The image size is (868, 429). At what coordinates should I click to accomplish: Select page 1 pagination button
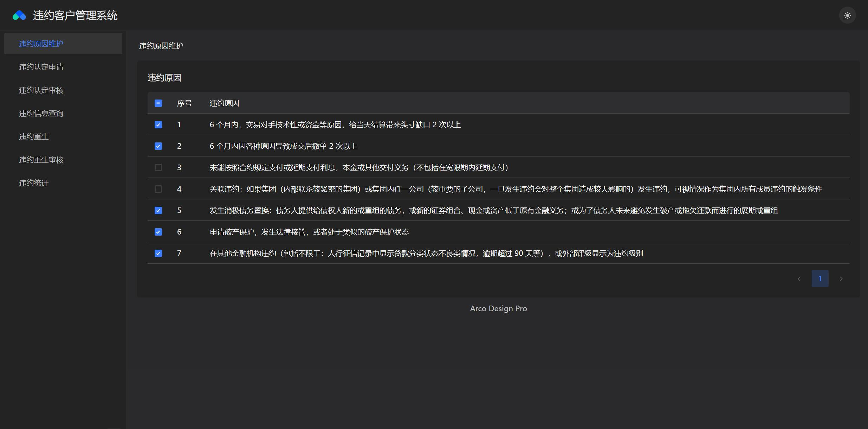(x=820, y=278)
